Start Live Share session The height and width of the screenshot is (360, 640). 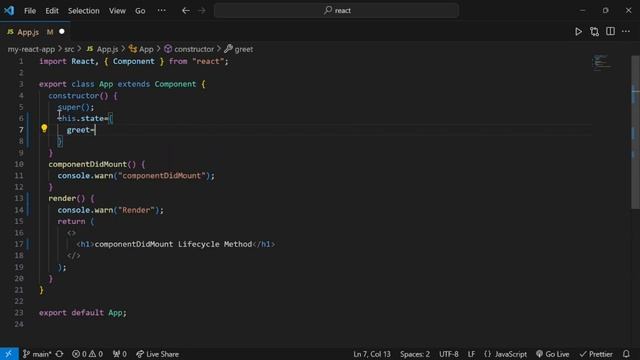point(158,354)
